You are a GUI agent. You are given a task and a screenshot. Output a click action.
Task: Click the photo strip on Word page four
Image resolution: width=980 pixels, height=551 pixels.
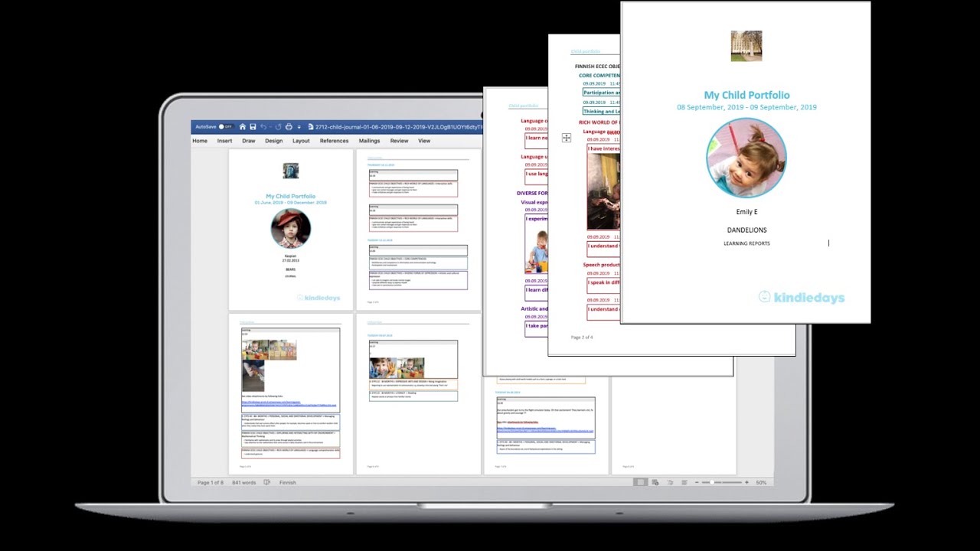pyautogui.click(x=397, y=367)
